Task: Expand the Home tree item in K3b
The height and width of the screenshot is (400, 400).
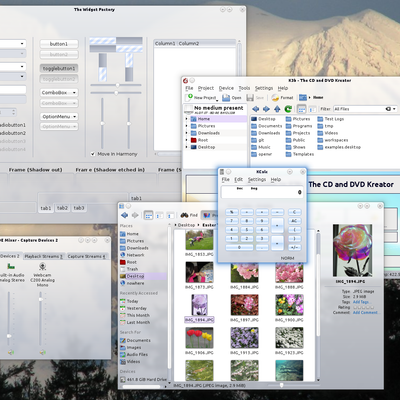Action: [186, 119]
